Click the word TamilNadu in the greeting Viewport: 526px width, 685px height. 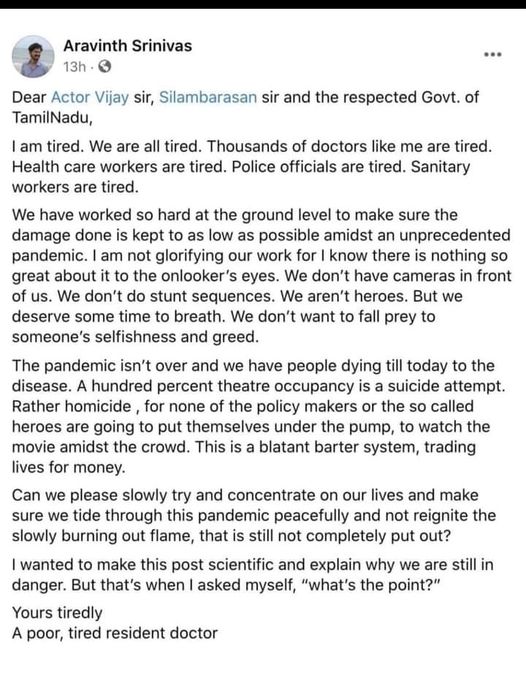[x=52, y=118]
